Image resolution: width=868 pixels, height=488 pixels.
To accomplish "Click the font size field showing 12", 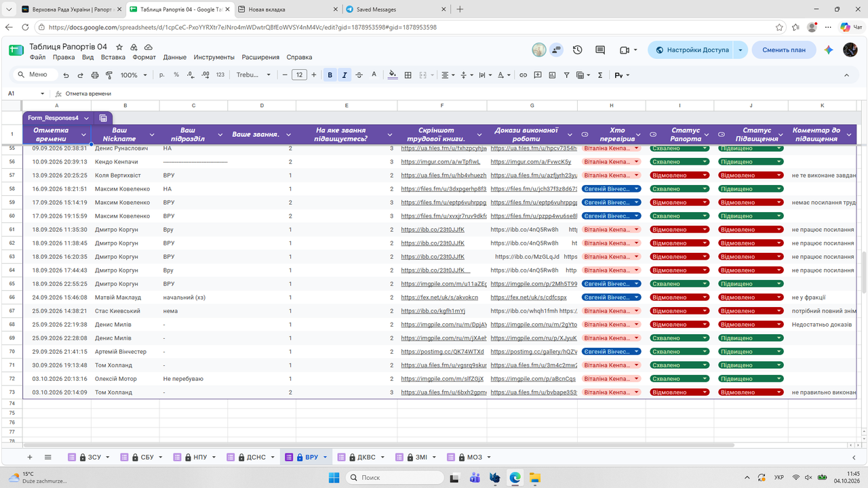I will pos(299,75).
